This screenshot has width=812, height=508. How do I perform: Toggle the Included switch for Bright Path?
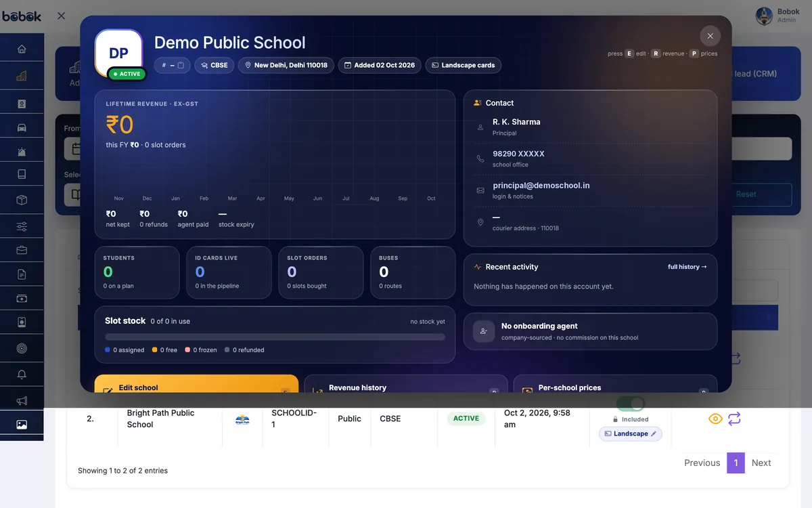[631, 404]
